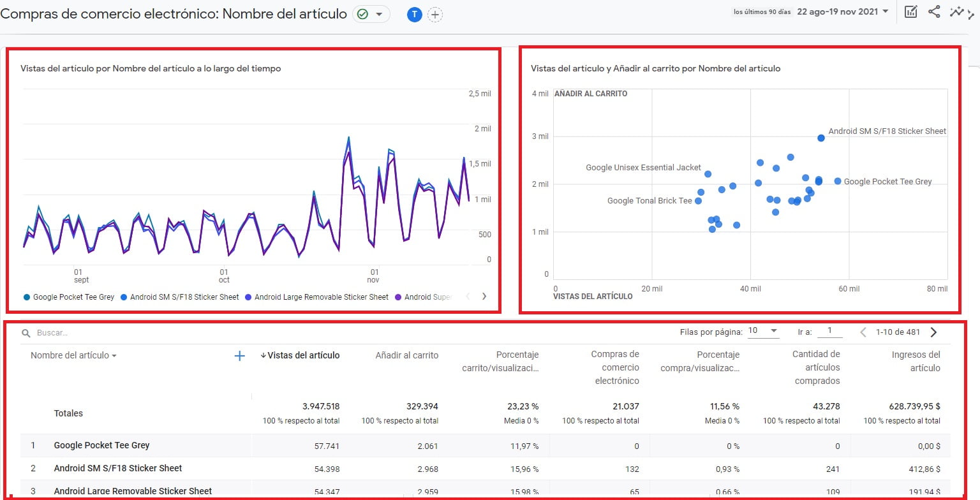
Task: Share this exploration report
Action: [934, 12]
